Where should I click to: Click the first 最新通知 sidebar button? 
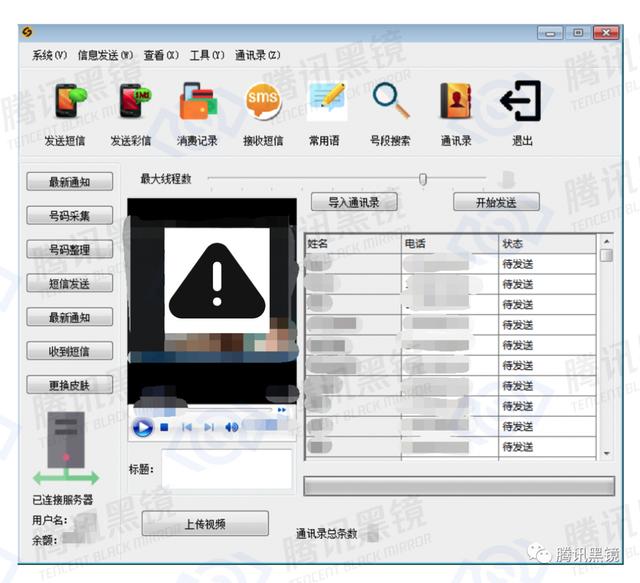pyautogui.click(x=70, y=182)
